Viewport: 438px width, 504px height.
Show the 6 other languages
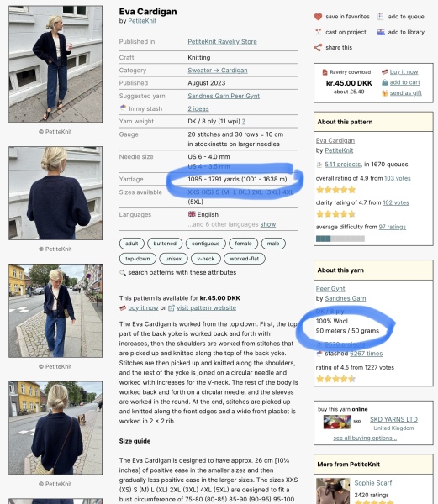point(268,224)
